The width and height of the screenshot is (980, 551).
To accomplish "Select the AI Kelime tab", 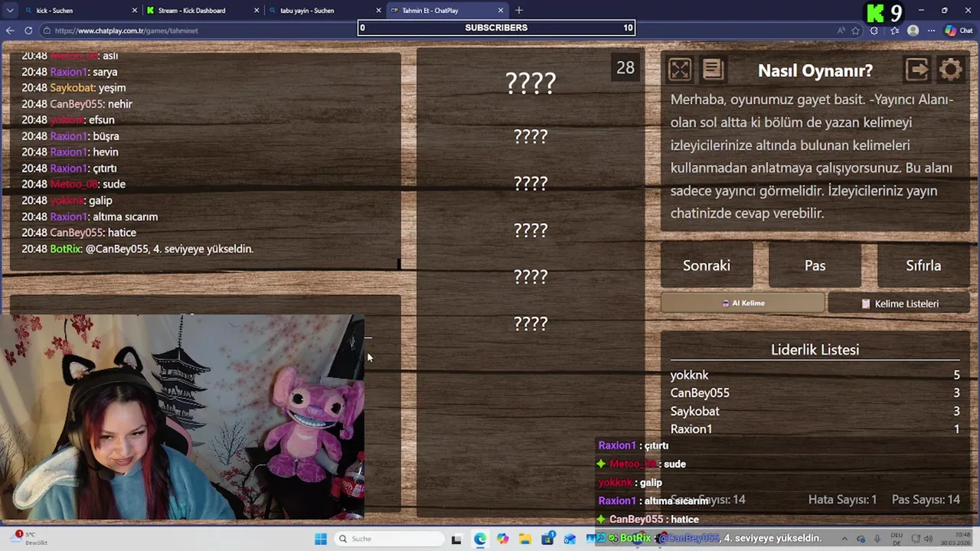I will (743, 303).
